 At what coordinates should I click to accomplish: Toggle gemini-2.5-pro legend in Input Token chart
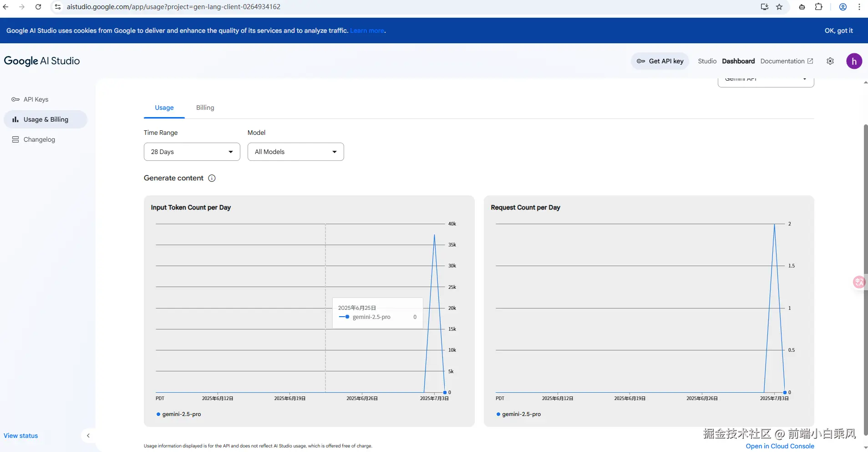point(179,414)
